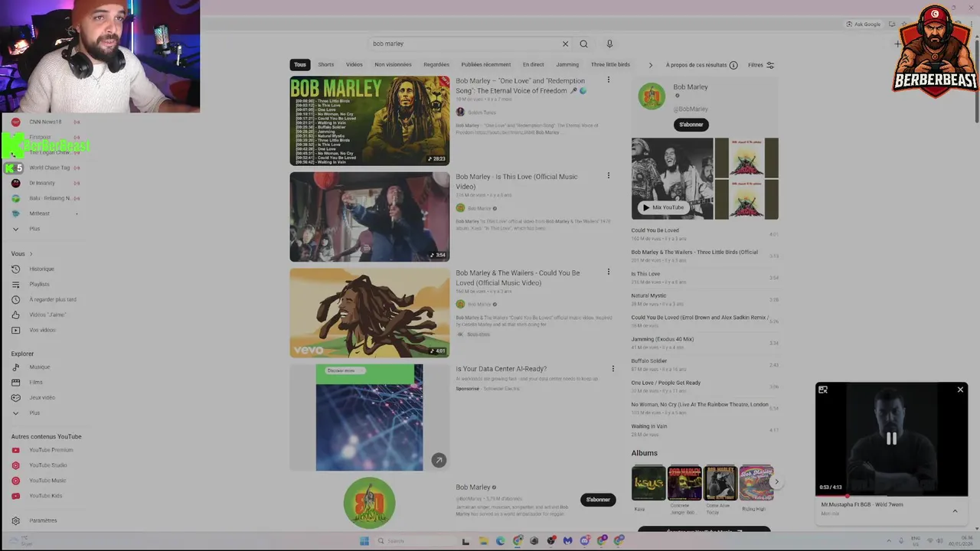Subscribe to Bob Marley in artist panel
980x551 pixels.
691,125
